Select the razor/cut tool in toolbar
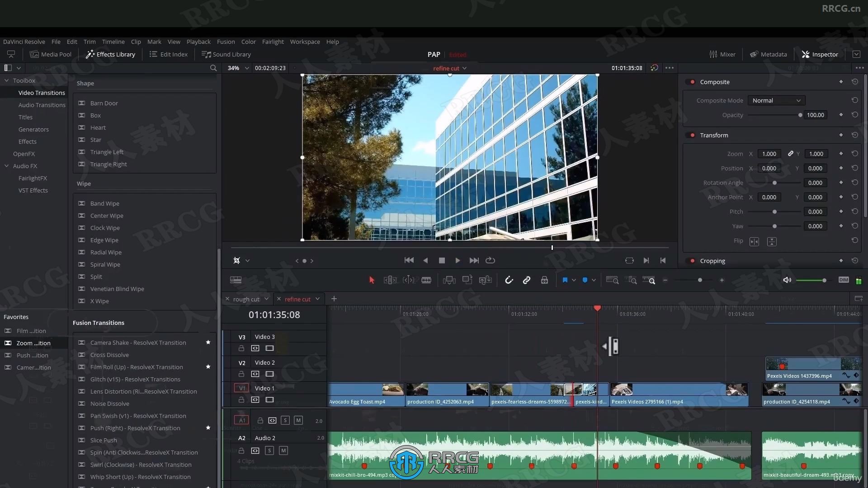This screenshot has width=868, height=488. pos(426,280)
